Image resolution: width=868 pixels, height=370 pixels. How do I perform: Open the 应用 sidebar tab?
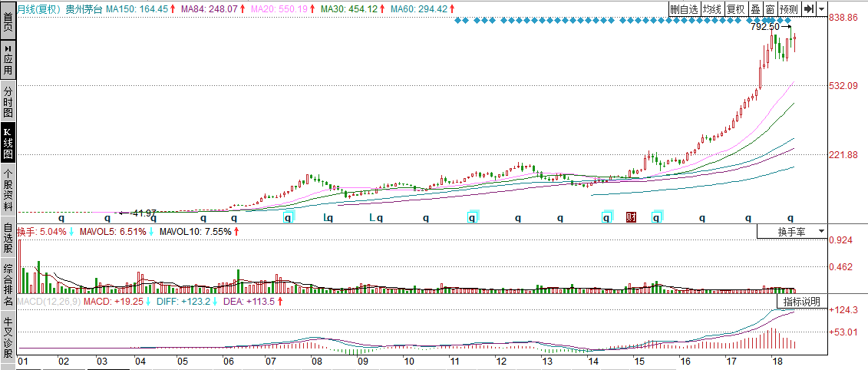(8, 58)
